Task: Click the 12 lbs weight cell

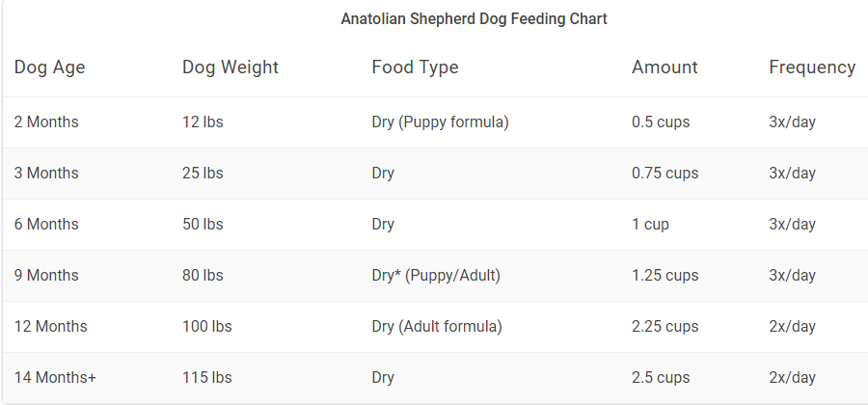Action: (203, 122)
